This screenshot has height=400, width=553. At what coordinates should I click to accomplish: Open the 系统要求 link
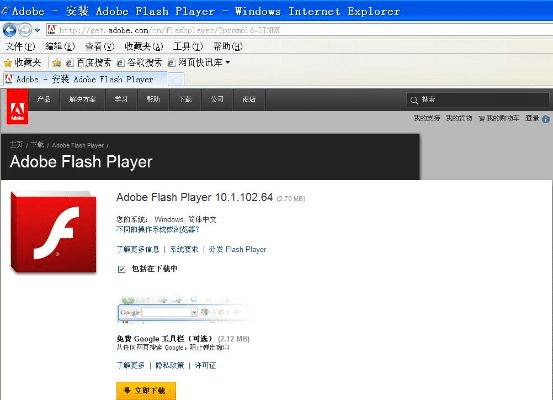(x=184, y=249)
